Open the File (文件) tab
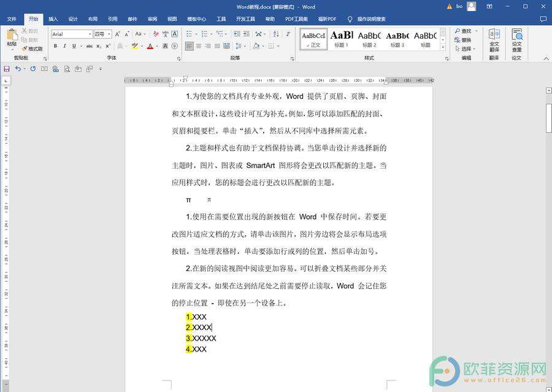This screenshot has width=552, height=392. click(x=12, y=19)
